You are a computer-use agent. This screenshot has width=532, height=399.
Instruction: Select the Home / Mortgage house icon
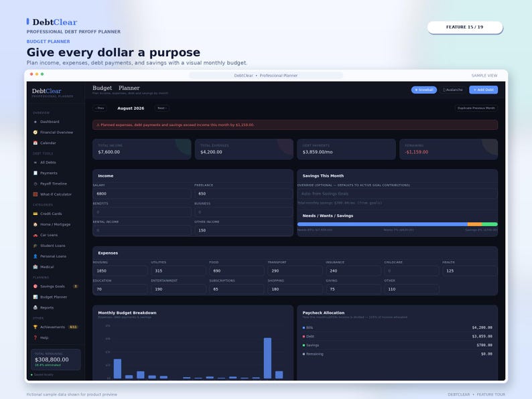[36, 224]
